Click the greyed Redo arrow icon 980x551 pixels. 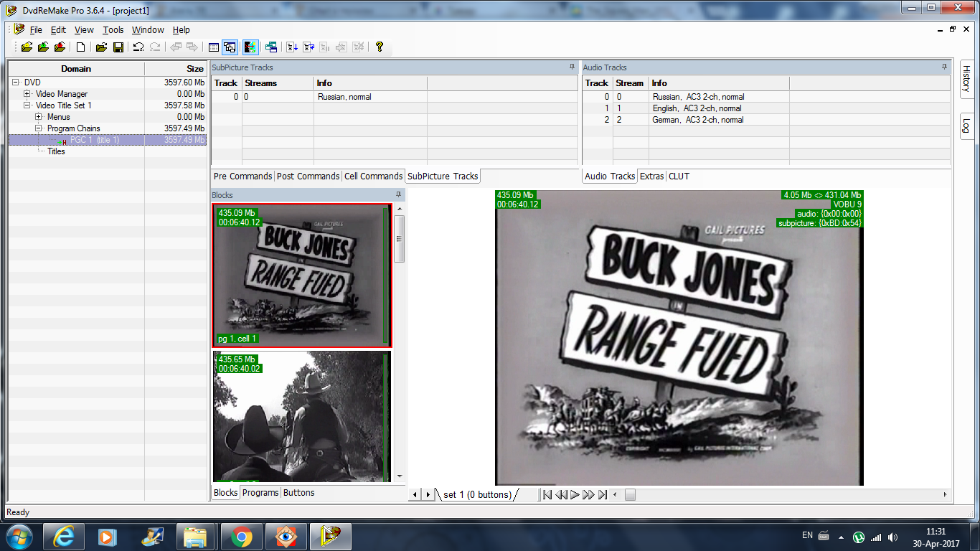coord(155,47)
